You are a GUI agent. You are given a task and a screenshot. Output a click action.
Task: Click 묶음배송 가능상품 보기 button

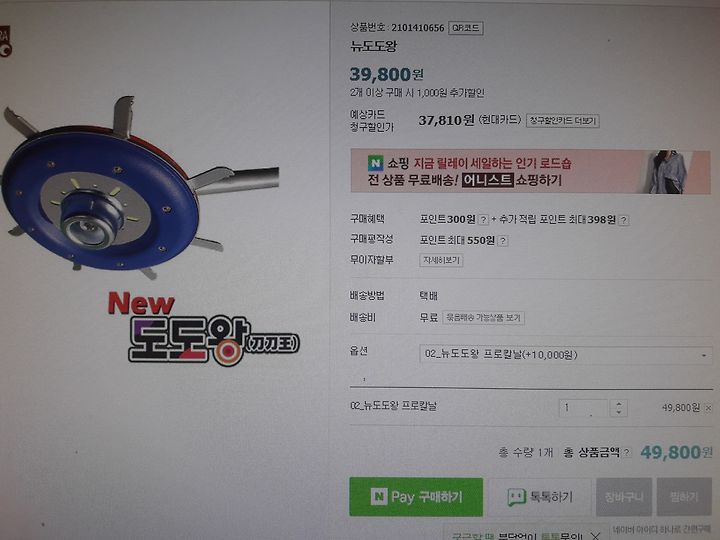coord(484,318)
